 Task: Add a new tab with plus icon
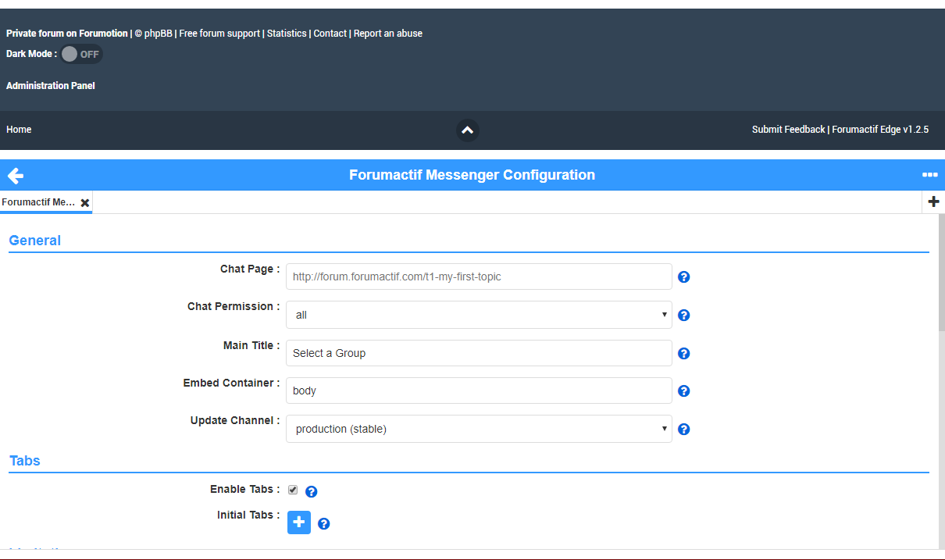tap(933, 202)
